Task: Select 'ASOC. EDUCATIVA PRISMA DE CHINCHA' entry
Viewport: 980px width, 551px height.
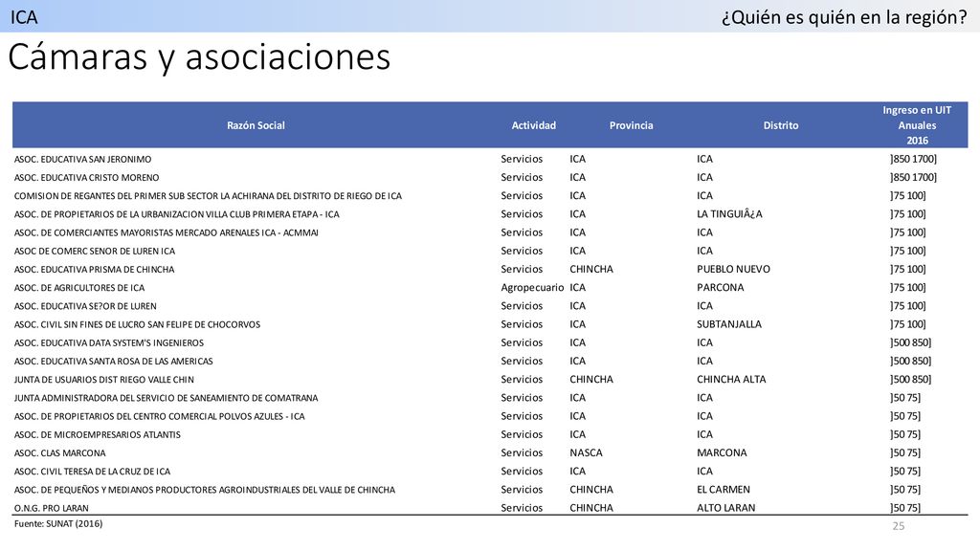Action: [94, 269]
